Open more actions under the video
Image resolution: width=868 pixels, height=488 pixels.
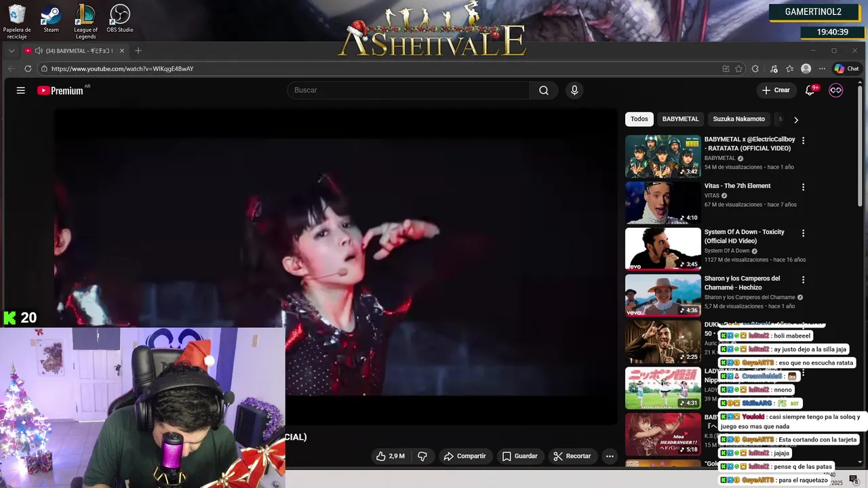(610, 456)
